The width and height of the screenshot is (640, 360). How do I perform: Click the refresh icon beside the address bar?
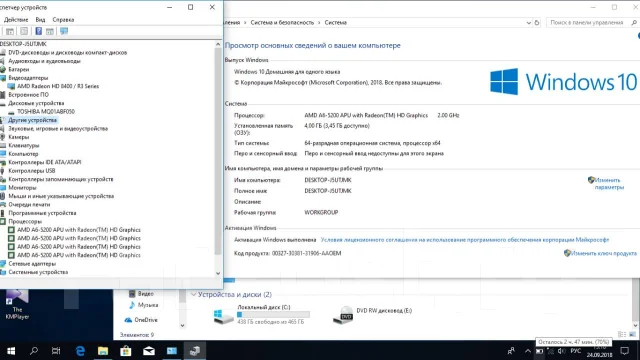pos(537,23)
